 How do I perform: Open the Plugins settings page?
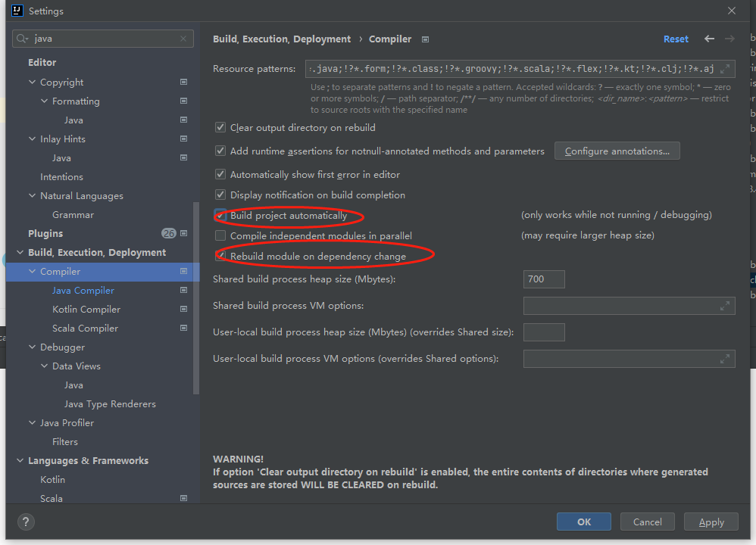pos(45,234)
